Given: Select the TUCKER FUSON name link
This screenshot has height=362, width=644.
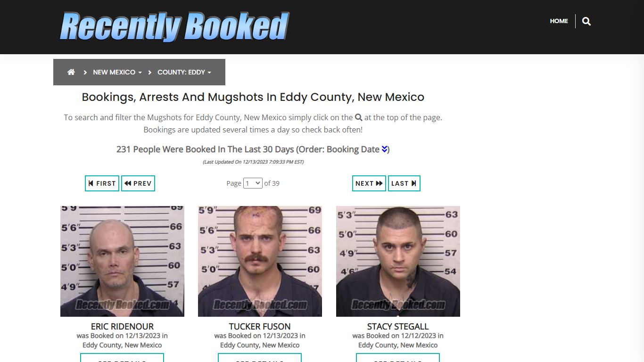Looking at the screenshot, I should click(x=260, y=326).
